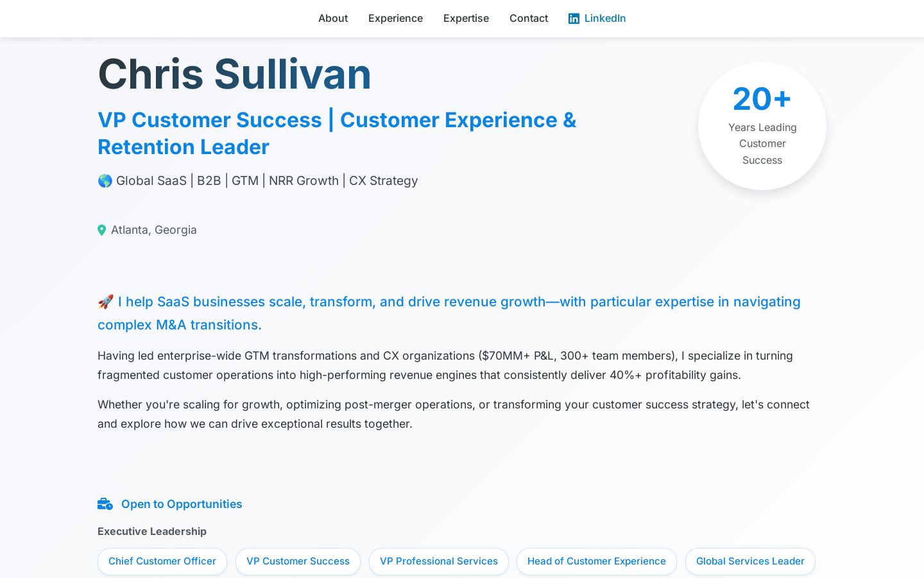This screenshot has width=924, height=578.
Task: Click the 20+ Years circular badge
Action: 762,126
